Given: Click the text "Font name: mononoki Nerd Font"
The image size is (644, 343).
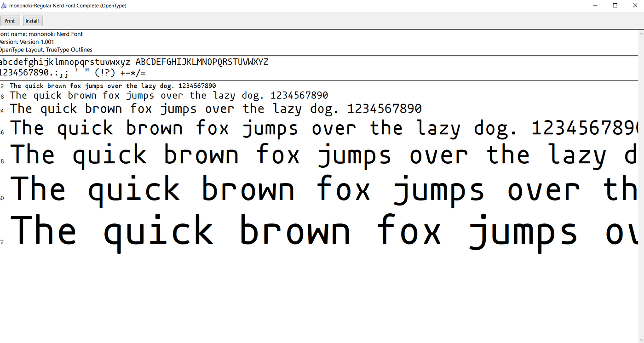Looking at the screenshot, I should pos(41,34).
